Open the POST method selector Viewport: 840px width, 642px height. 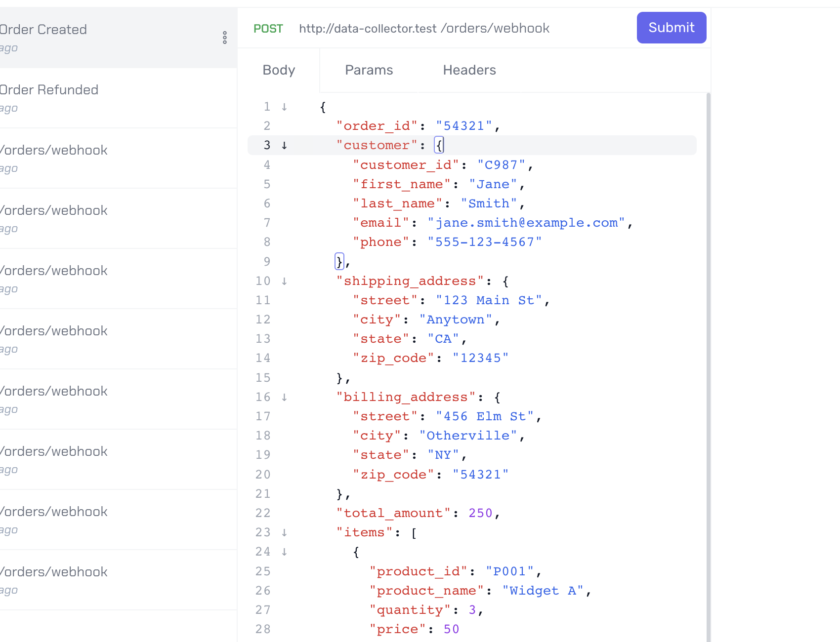[x=268, y=29]
